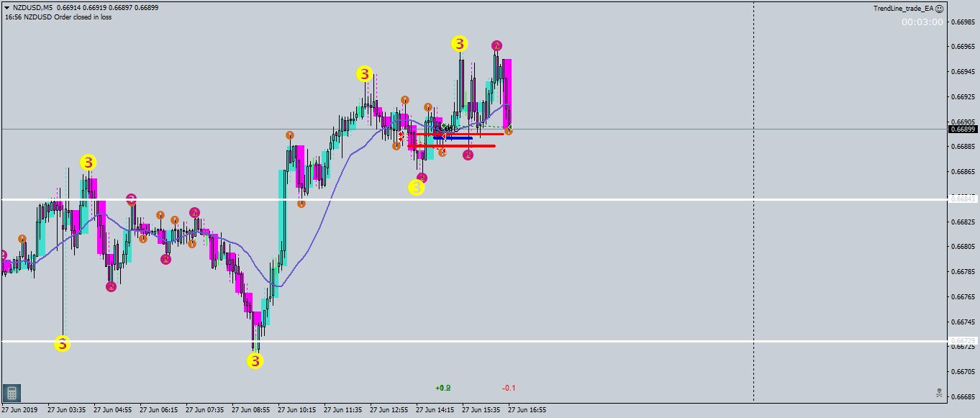Click the yellow 3 marker below the red lines
Viewport: 980px width, 418px height.
[x=416, y=187]
